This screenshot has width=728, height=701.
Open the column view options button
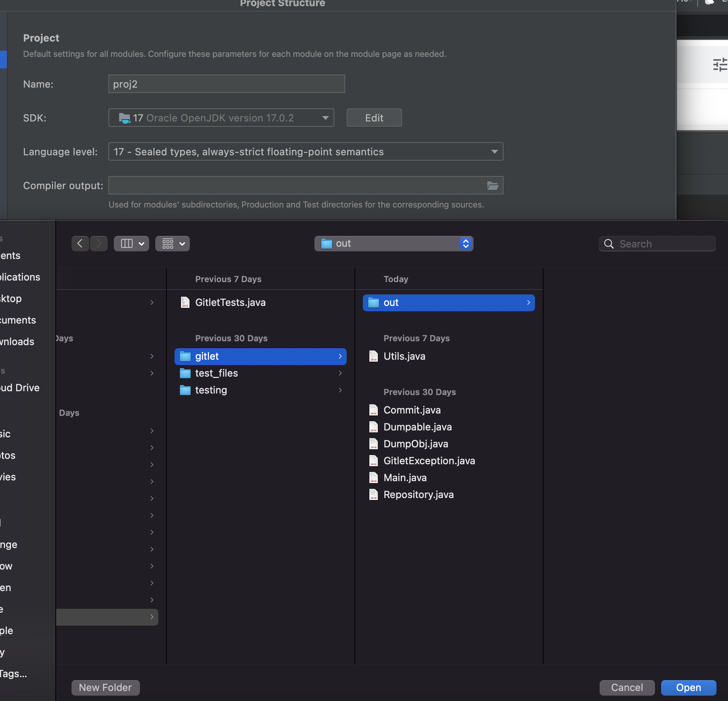coord(131,244)
